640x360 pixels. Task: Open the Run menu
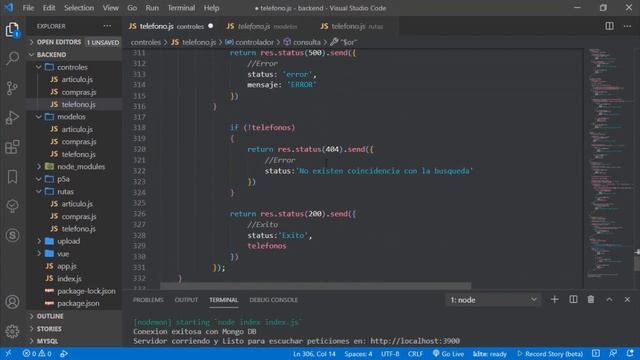152,8
